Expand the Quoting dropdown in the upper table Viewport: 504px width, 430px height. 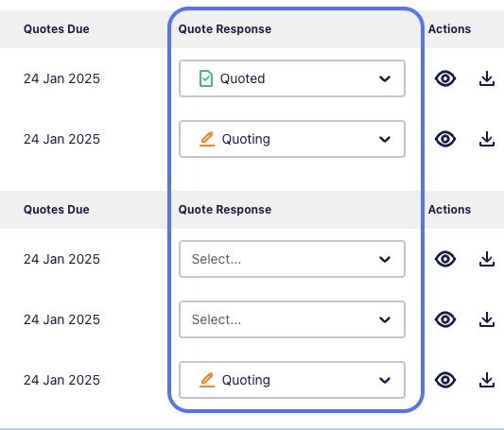(292, 139)
